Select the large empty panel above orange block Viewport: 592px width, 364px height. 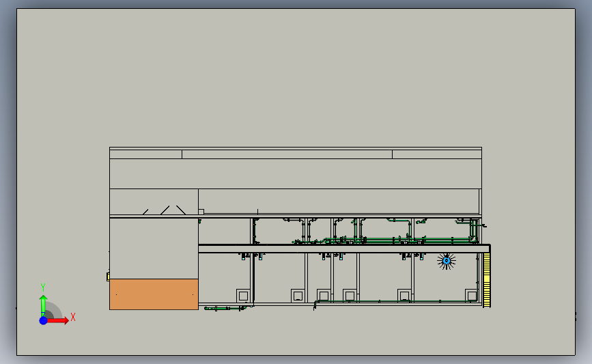point(154,249)
